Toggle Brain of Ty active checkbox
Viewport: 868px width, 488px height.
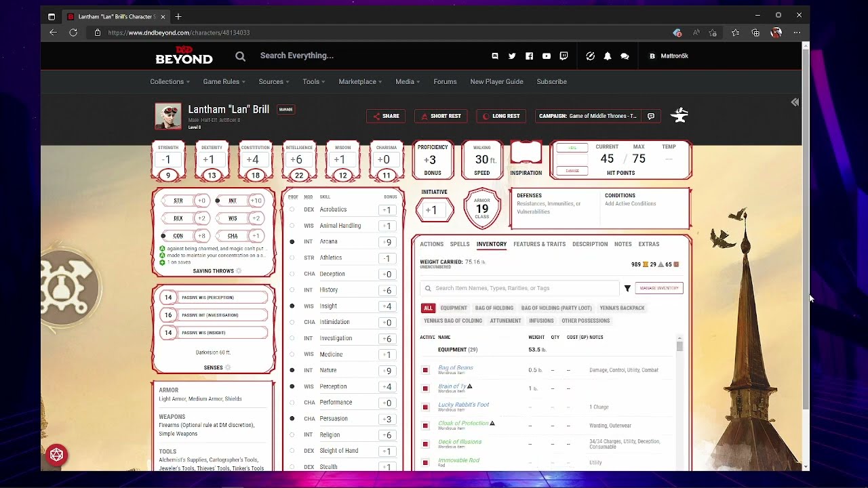425,388
